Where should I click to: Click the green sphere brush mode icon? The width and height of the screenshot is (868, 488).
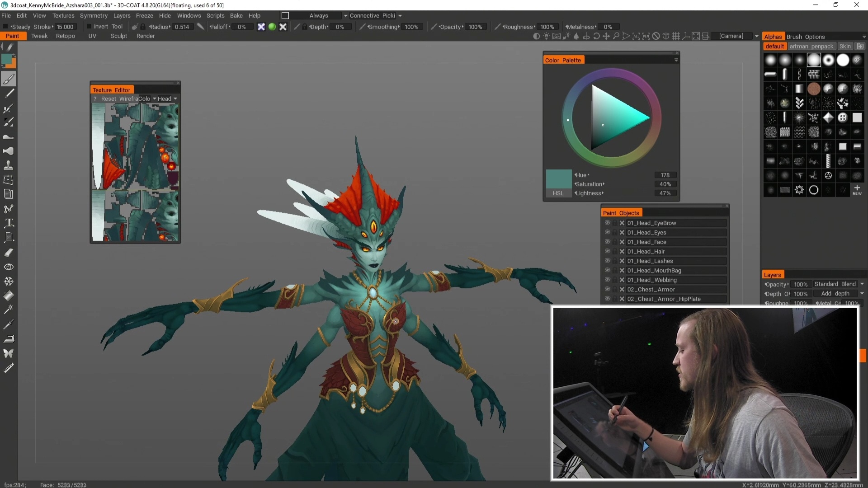272,27
